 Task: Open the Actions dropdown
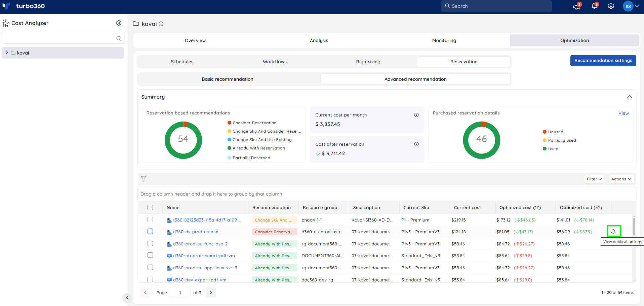(621, 179)
